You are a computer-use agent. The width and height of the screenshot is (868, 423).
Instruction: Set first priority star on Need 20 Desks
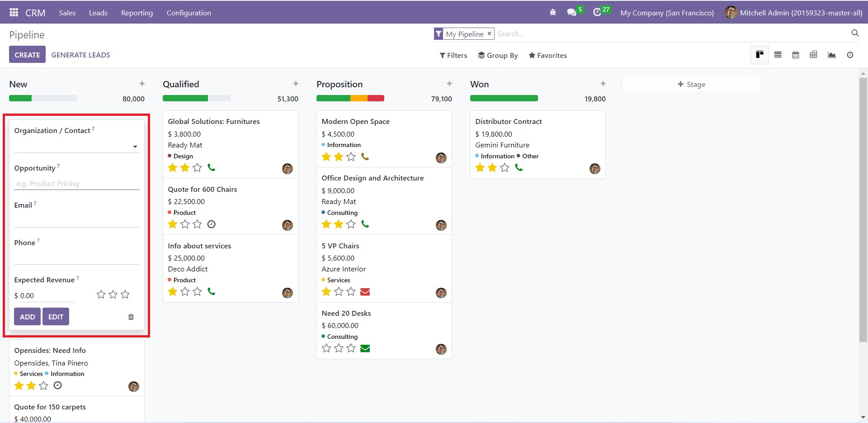click(x=326, y=348)
